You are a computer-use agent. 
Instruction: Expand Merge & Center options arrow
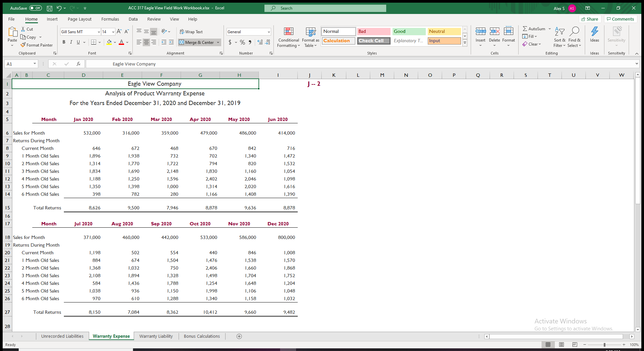coord(218,42)
